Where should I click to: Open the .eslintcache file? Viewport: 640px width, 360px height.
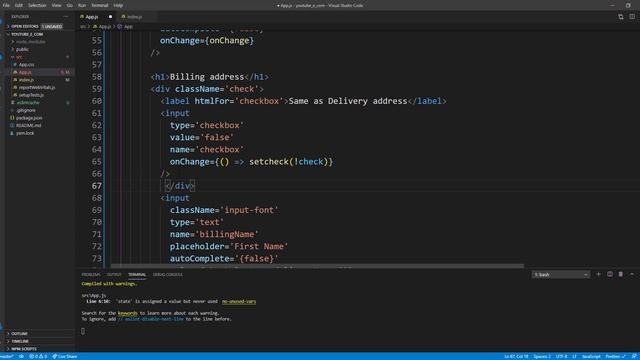[28, 103]
